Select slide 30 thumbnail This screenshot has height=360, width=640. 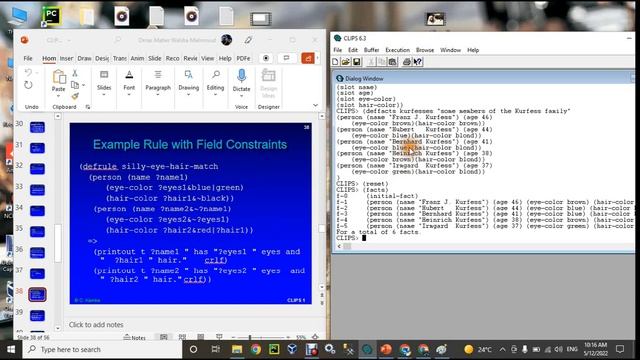click(x=37, y=127)
